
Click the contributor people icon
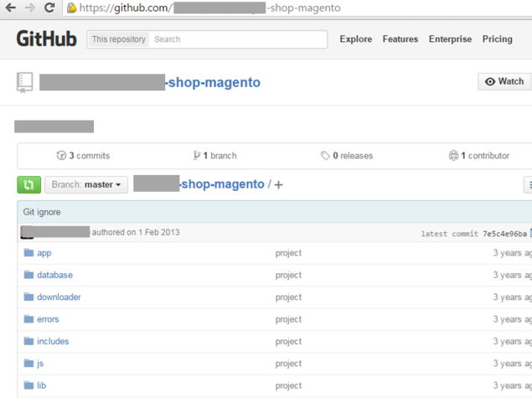pyautogui.click(x=453, y=156)
